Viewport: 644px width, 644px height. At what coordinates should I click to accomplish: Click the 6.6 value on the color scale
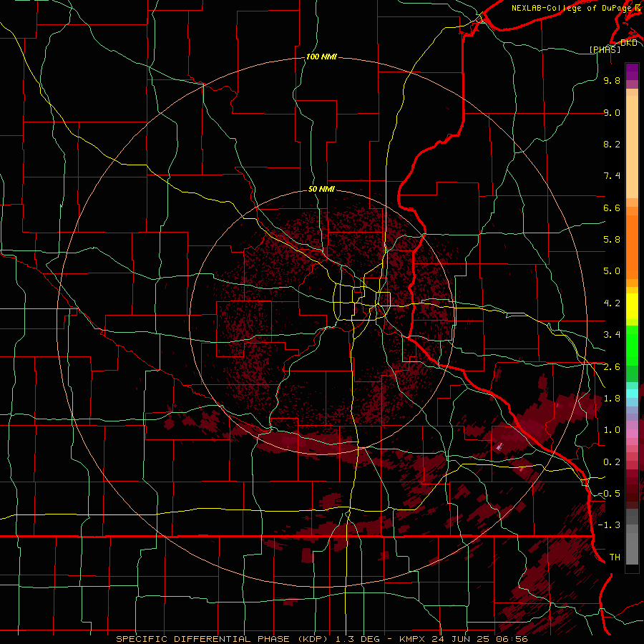tap(612, 208)
